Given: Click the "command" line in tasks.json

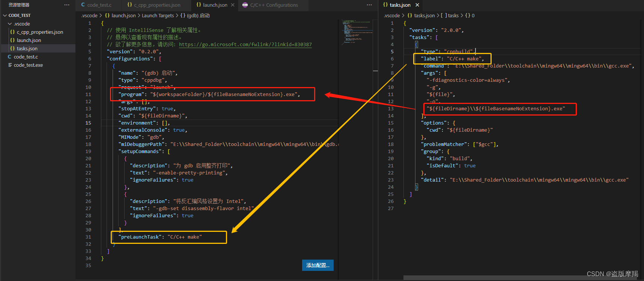Looking at the screenshot, I should point(528,66).
